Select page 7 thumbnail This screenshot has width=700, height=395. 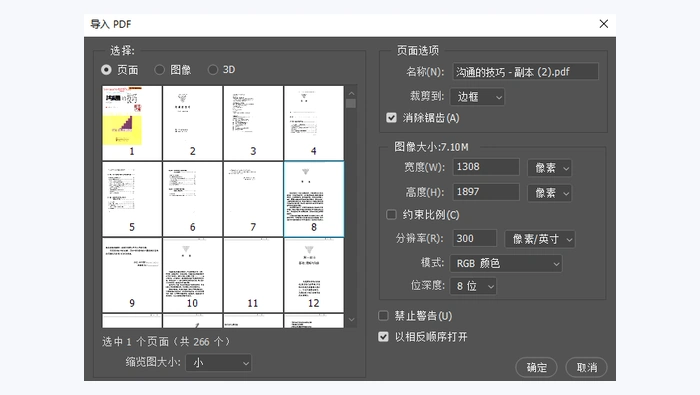point(253,199)
